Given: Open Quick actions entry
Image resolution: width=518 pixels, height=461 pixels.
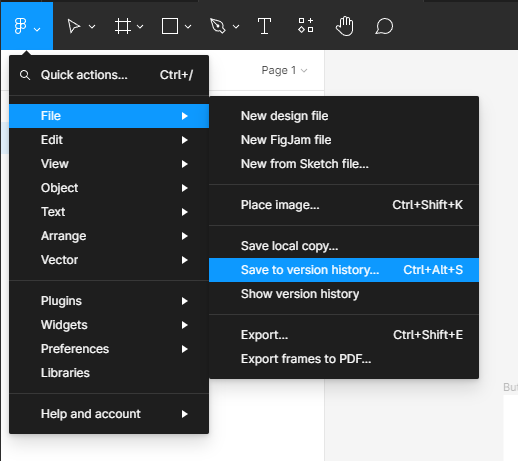Looking at the screenshot, I should click(x=109, y=75).
